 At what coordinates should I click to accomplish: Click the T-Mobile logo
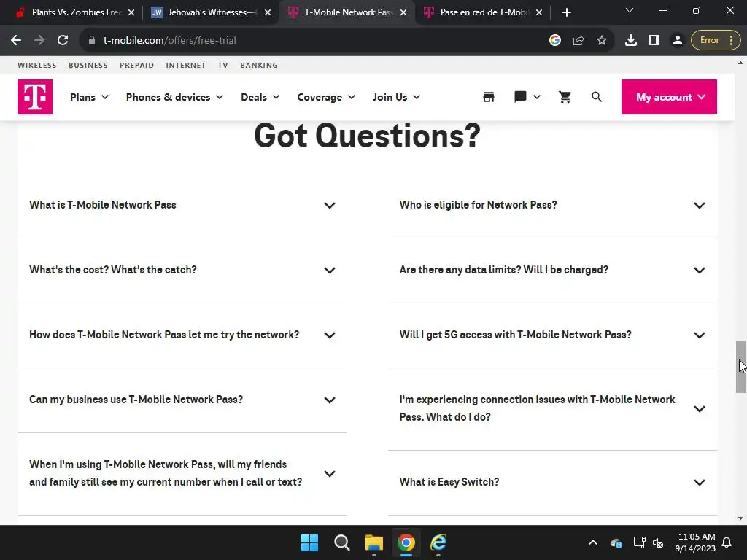35,97
